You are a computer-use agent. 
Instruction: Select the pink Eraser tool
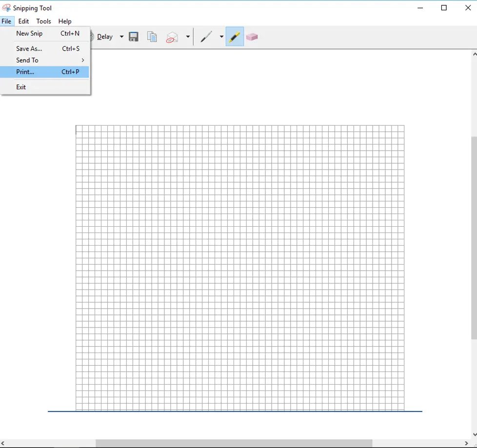[252, 37]
